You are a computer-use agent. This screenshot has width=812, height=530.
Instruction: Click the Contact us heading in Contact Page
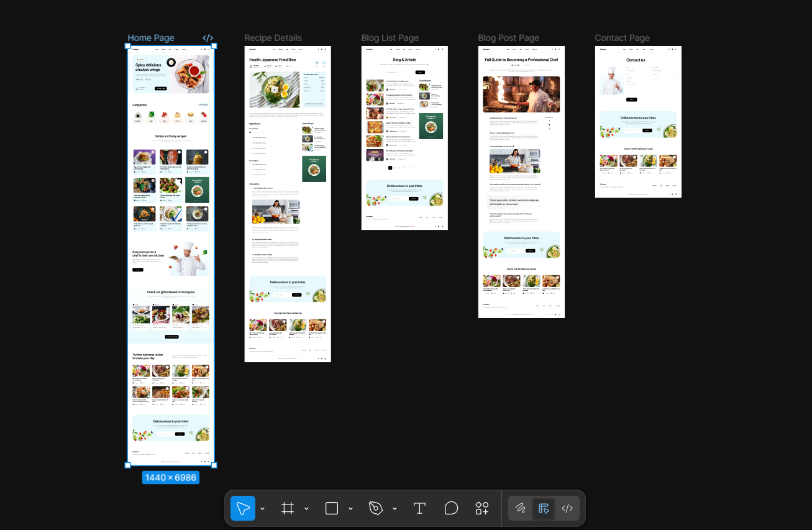(x=636, y=60)
